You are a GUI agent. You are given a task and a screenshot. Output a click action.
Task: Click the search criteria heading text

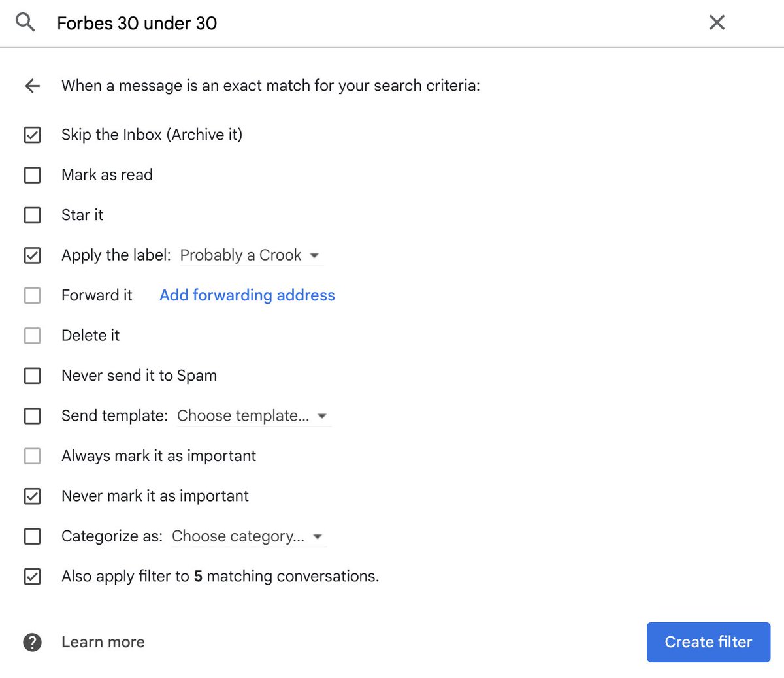click(x=270, y=86)
